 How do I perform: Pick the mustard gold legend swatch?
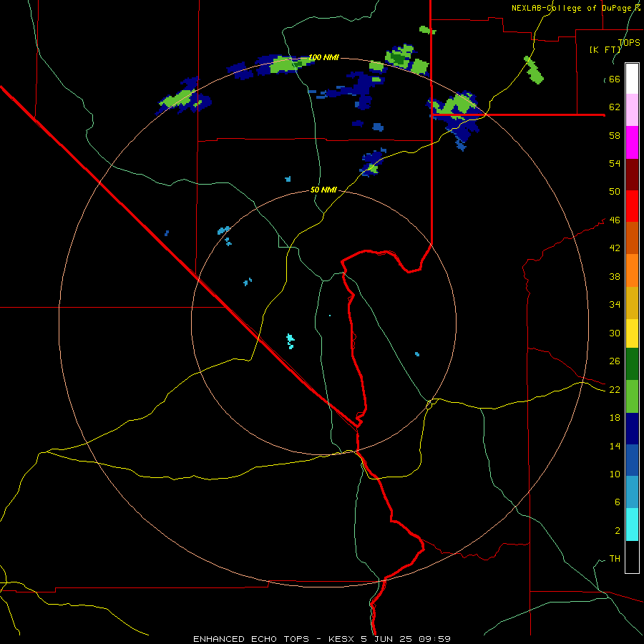coord(632,303)
